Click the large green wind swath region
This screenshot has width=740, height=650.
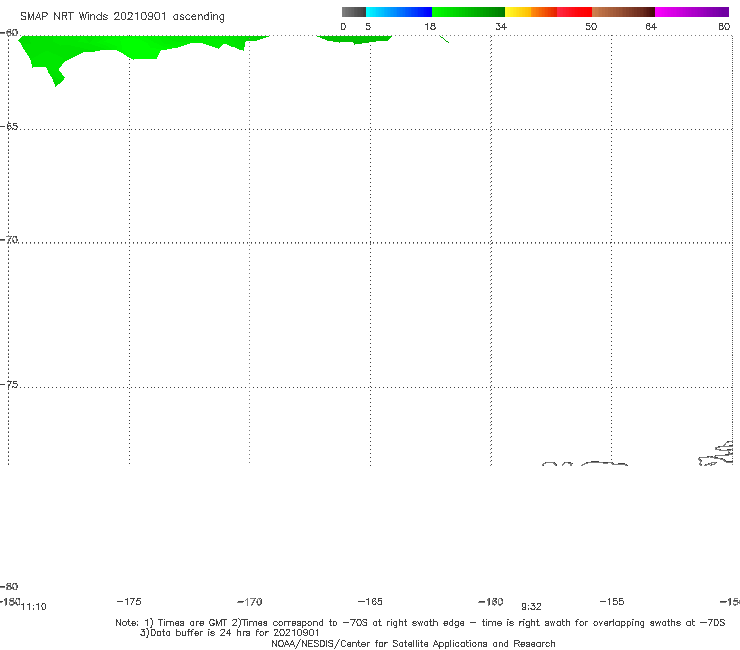[127, 47]
